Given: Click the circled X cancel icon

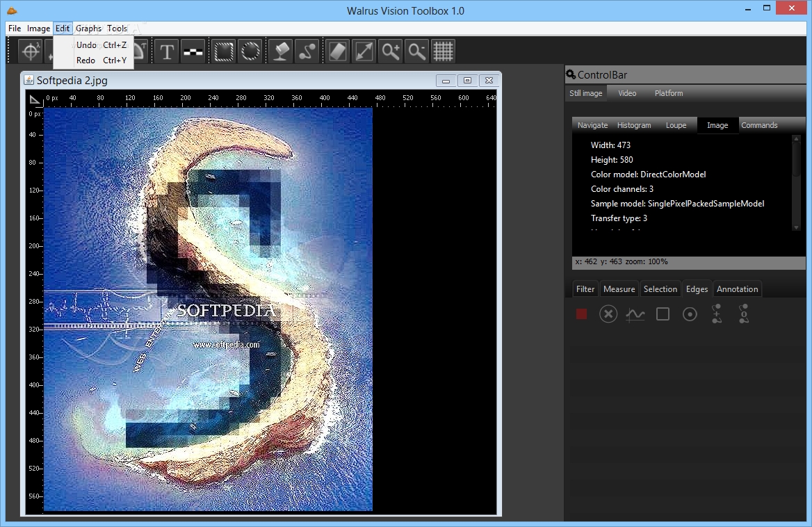Looking at the screenshot, I should click(608, 314).
